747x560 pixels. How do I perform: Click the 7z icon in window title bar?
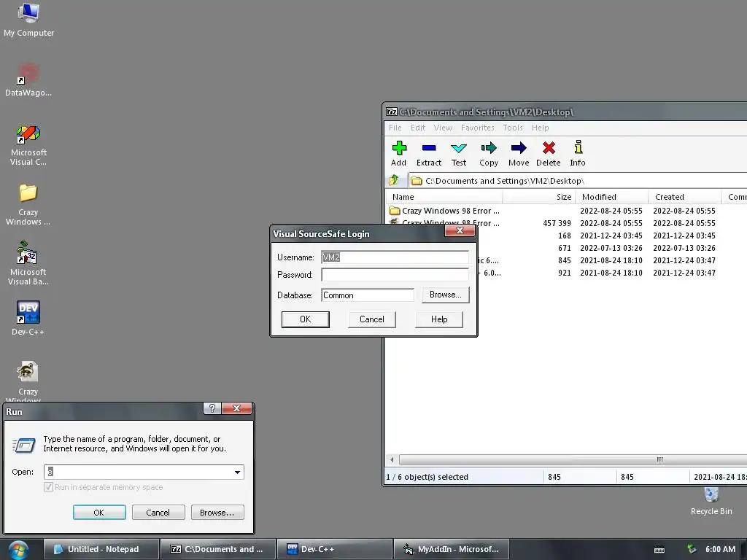392,112
